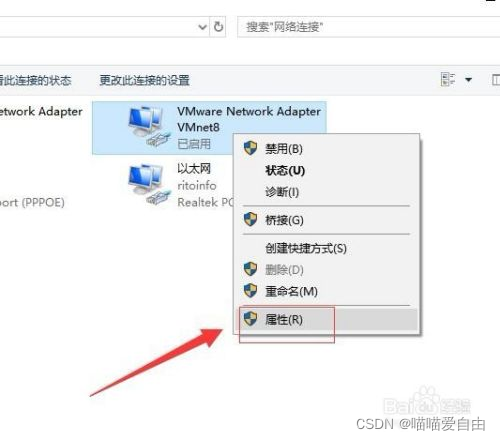Click the shield icon beside 重命名(M)
The image size is (500, 440).
pyautogui.click(x=250, y=291)
